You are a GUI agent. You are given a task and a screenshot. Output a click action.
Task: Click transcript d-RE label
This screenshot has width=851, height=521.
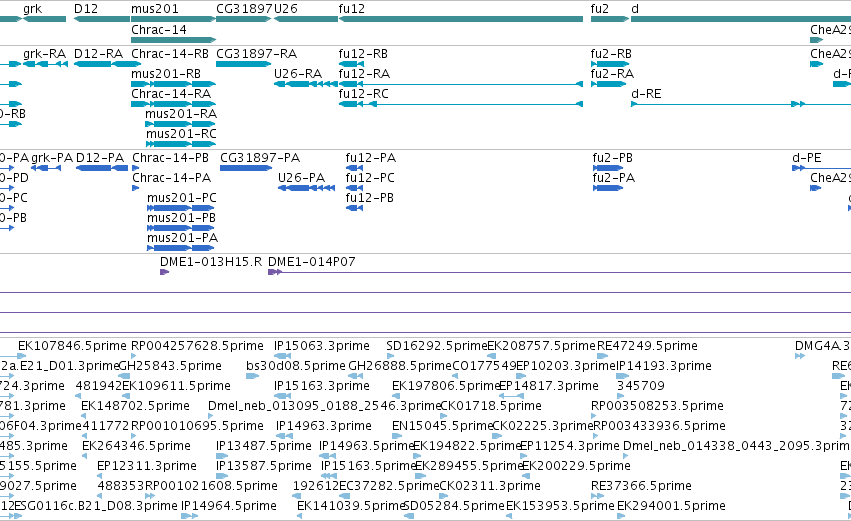click(646, 94)
